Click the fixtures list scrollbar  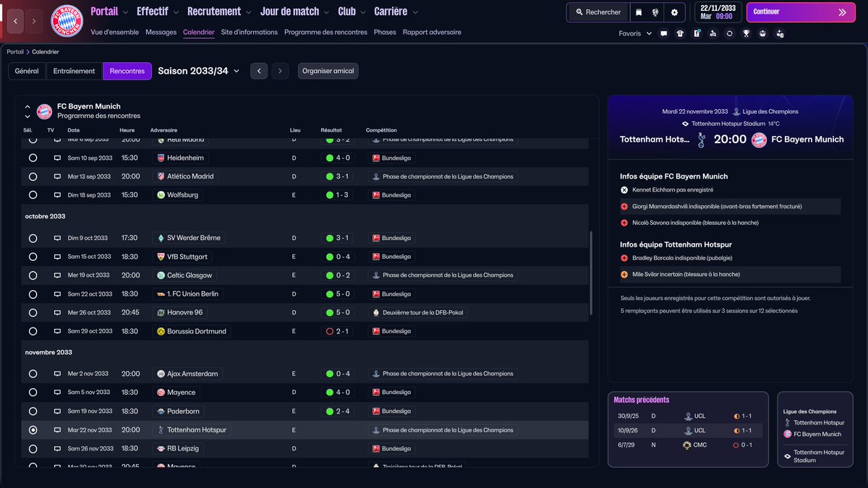point(591,273)
